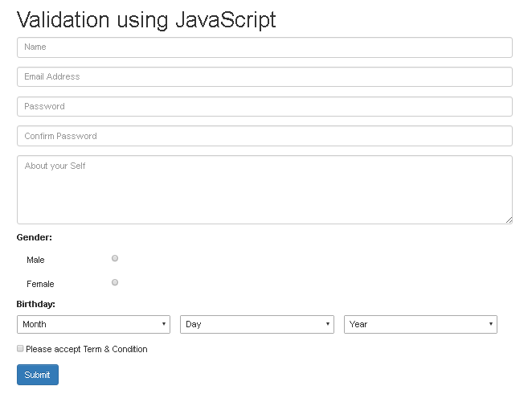Select the Confirm Password field
The image size is (532, 394).
[264, 136]
